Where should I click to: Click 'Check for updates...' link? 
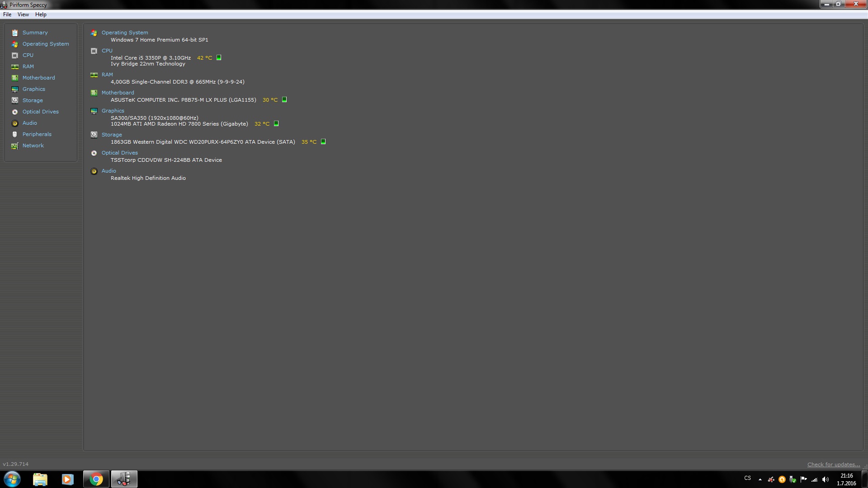coord(834,465)
